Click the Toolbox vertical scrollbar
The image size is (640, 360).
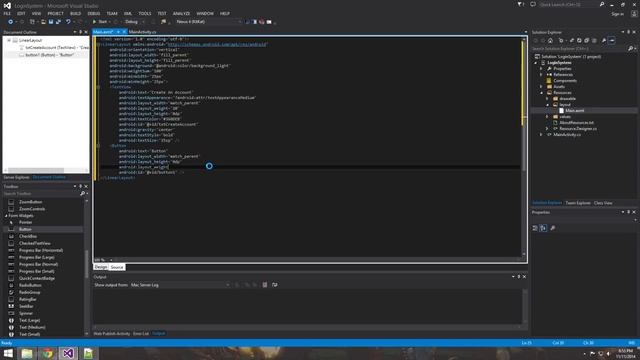(86, 267)
